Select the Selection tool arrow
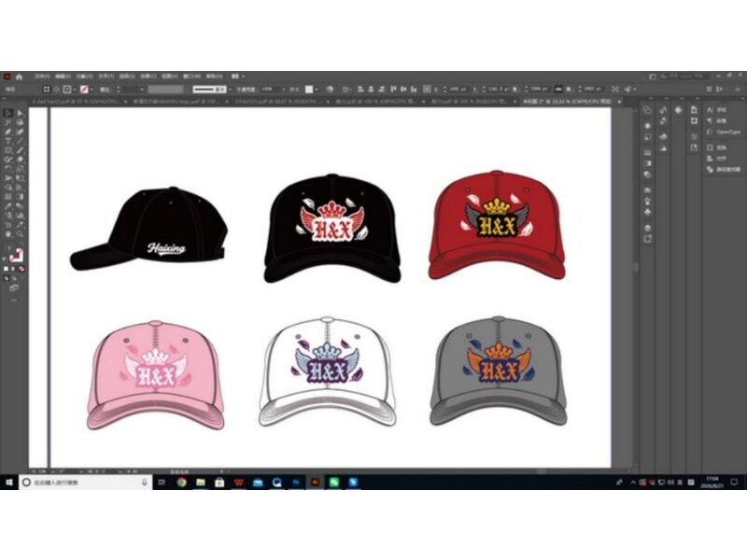 coord(8,113)
